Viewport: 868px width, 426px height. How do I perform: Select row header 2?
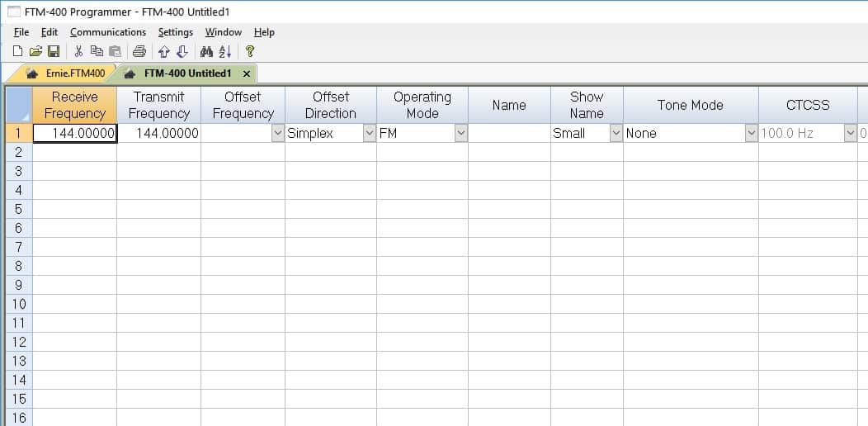click(19, 152)
